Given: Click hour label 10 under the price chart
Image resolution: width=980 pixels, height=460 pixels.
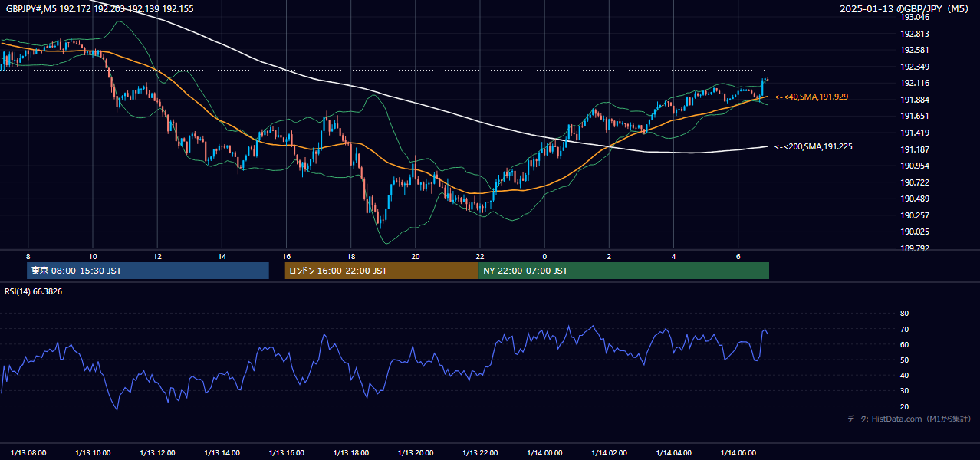Looking at the screenshot, I should click(x=93, y=256).
